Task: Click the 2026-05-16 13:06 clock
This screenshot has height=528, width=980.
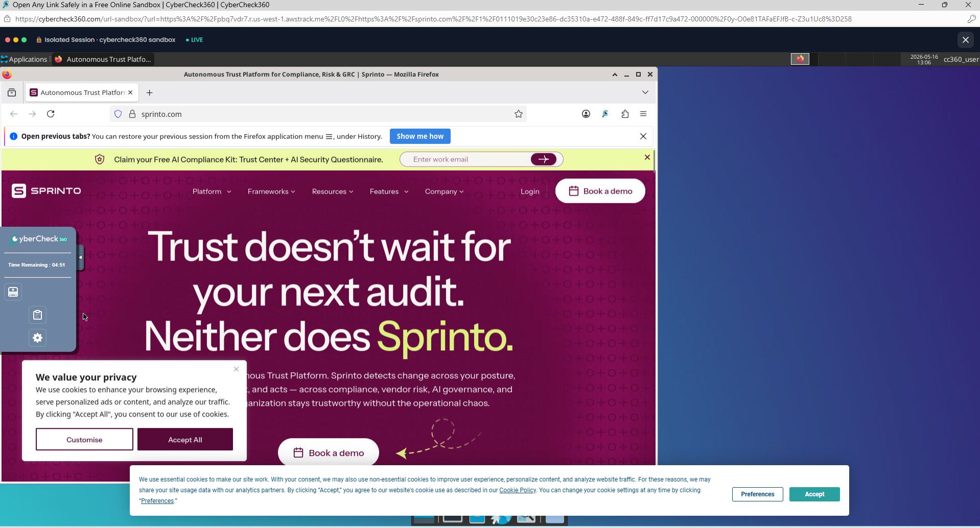Action: (x=924, y=59)
